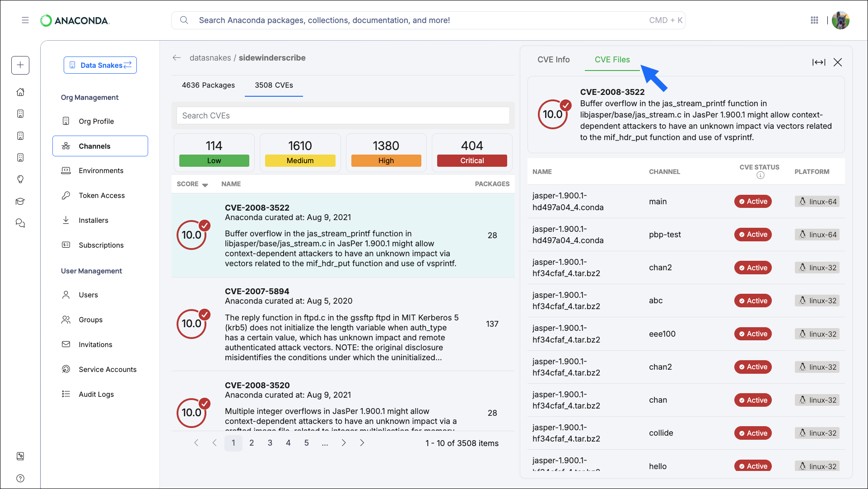Click the Search CVEs input field
868x489 pixels.
(x=343, y=116)
